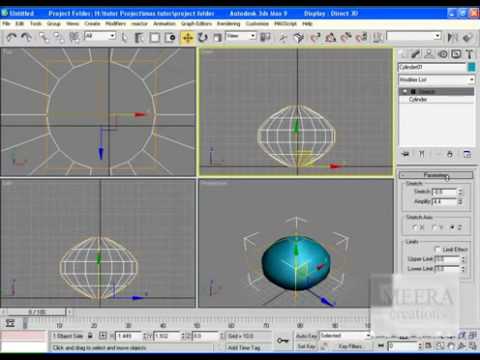Screen dimensions: 480x360
Task: Click the Pin Stack icon
Action: [406, 154]
